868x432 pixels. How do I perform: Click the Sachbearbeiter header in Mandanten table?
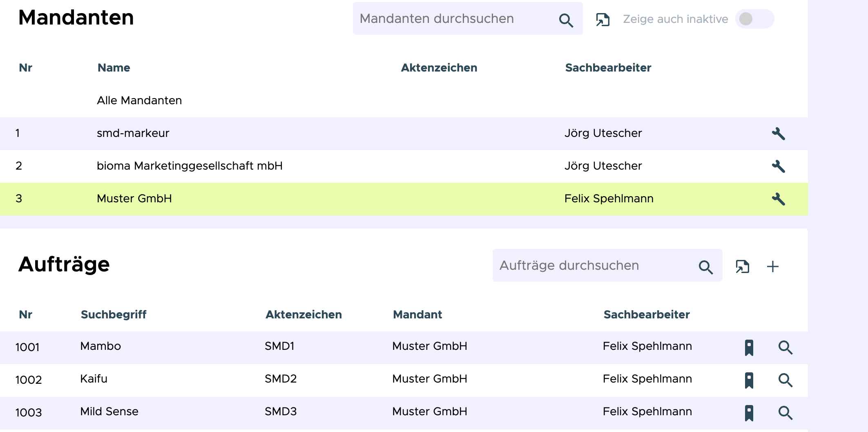pyautogui.click(x=608, y=68)
